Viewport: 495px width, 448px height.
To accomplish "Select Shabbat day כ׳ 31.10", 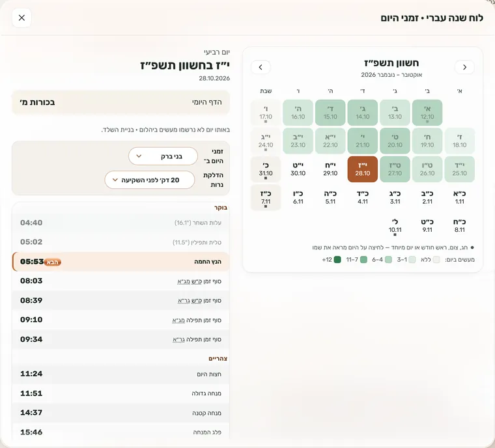I will coord(266,169).
